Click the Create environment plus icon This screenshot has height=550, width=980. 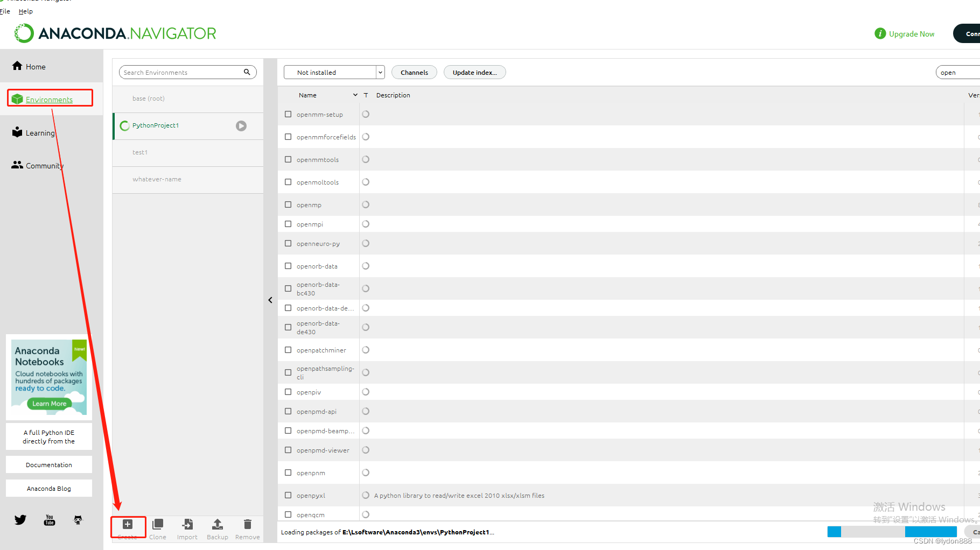point(128,524)
